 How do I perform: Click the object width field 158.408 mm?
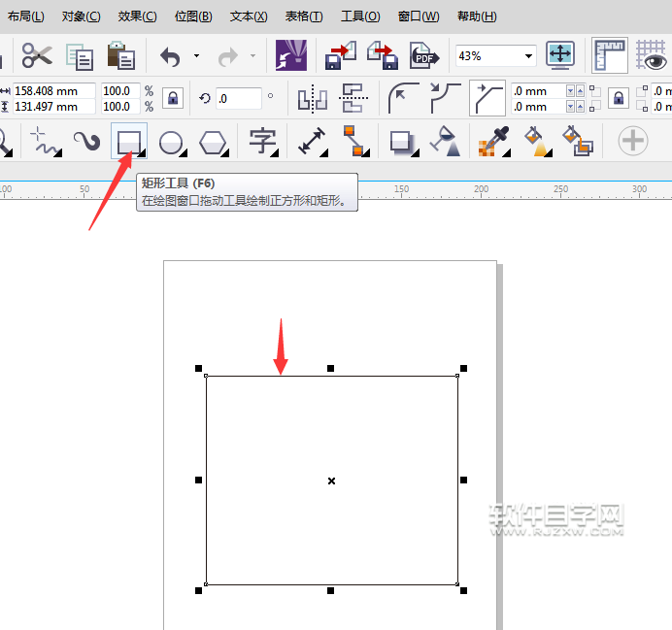(x=53, y=91)
